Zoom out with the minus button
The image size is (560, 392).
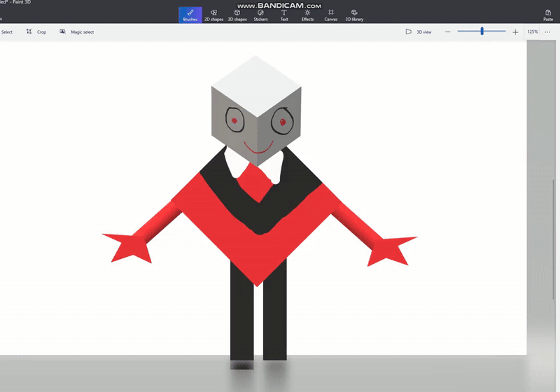click(x=447, y=31)
